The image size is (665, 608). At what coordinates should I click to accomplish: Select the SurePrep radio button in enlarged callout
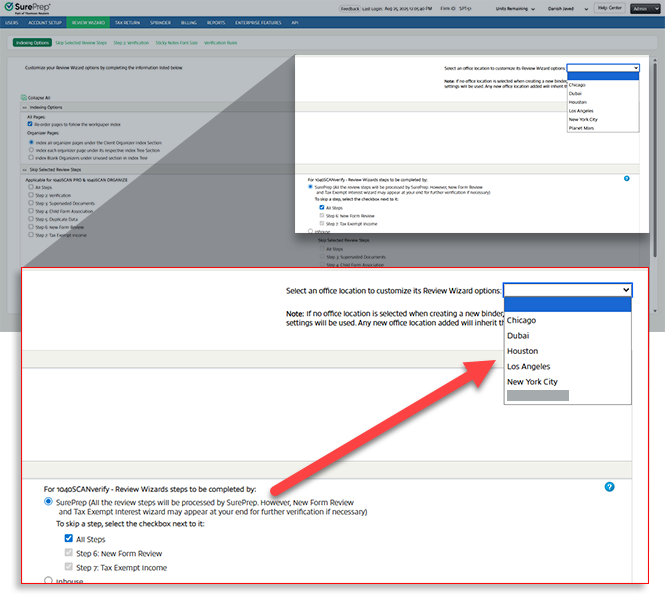point(48,502)
